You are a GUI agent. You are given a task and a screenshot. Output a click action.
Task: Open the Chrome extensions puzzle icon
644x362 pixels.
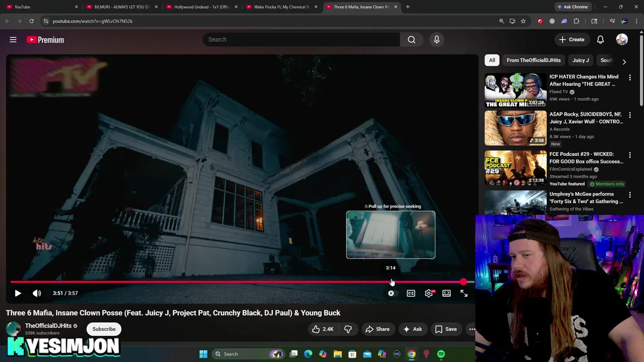pos(577,21)
